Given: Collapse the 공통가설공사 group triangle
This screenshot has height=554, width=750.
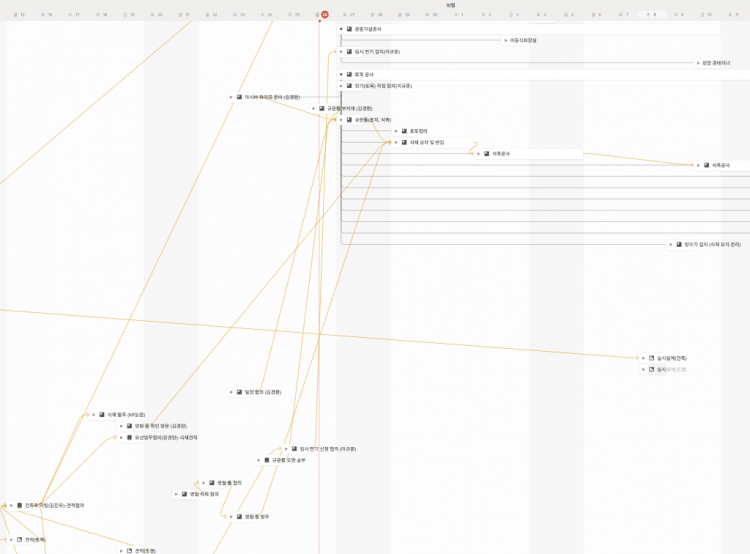Looking at the screenshot, I should (x=341, y=29).
